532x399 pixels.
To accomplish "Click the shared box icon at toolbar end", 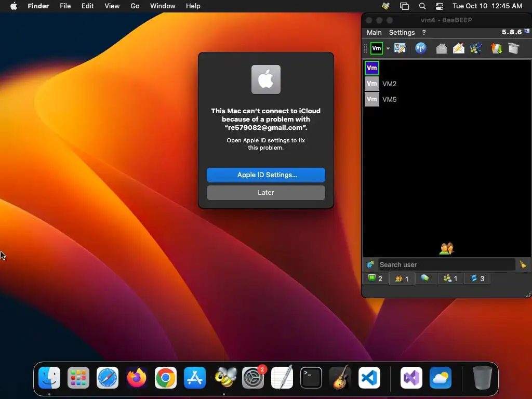I will click(x=514, y=48).
